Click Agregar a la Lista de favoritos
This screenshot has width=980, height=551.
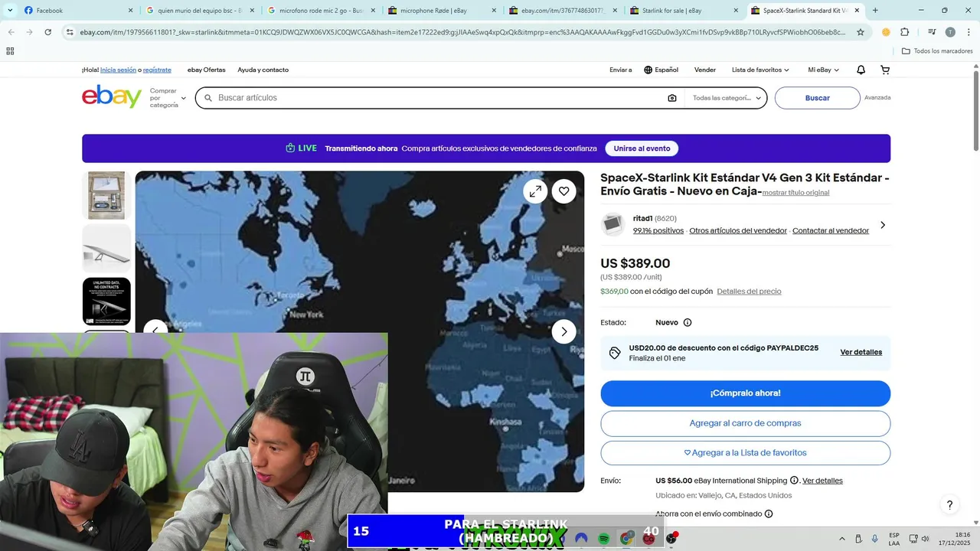745,453
